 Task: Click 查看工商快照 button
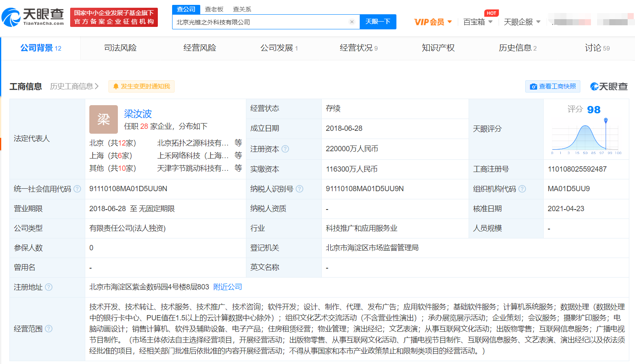[553, 86]
